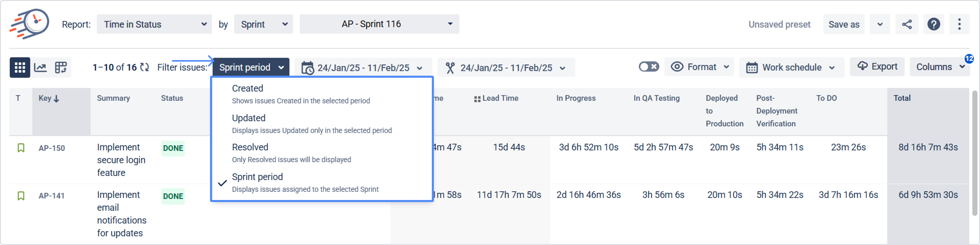Open the help question mark icon

[x=934, y=24]
